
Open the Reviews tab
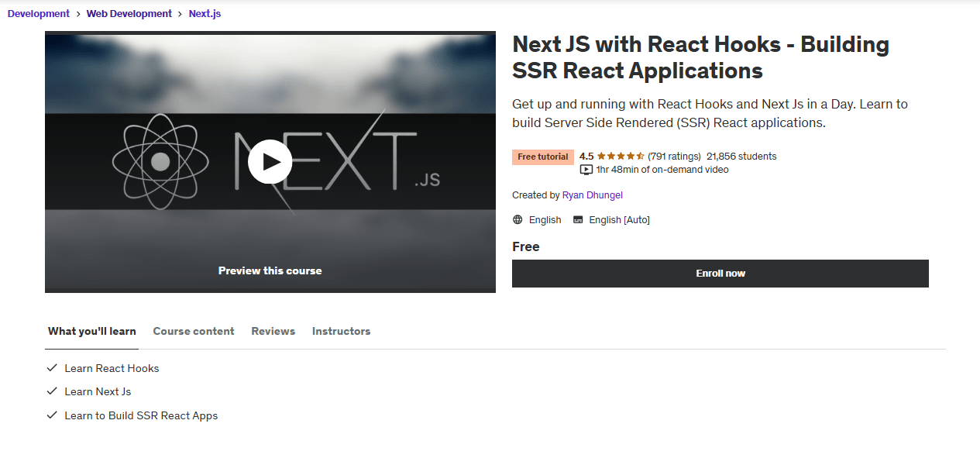point(273,331)
